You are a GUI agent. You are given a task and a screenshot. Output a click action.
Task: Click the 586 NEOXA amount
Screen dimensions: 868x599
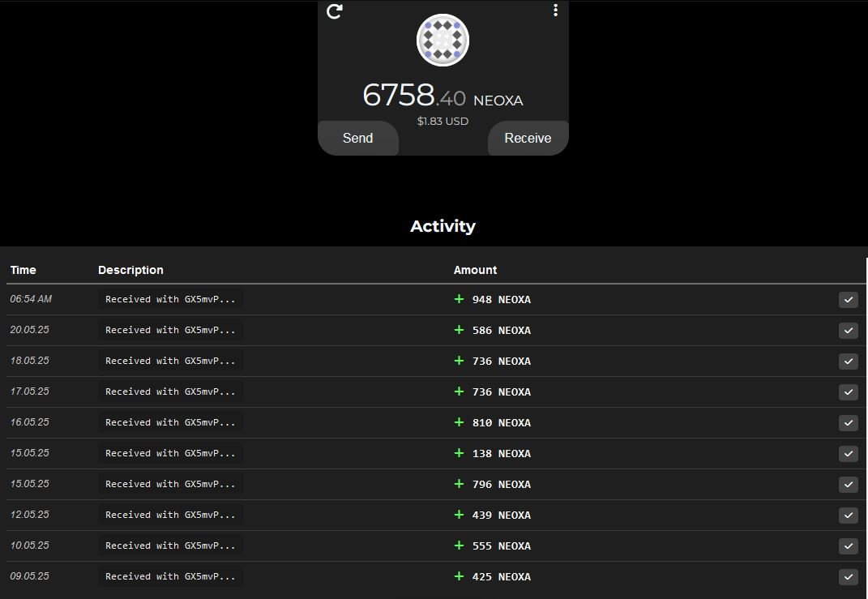click(502, 331)
